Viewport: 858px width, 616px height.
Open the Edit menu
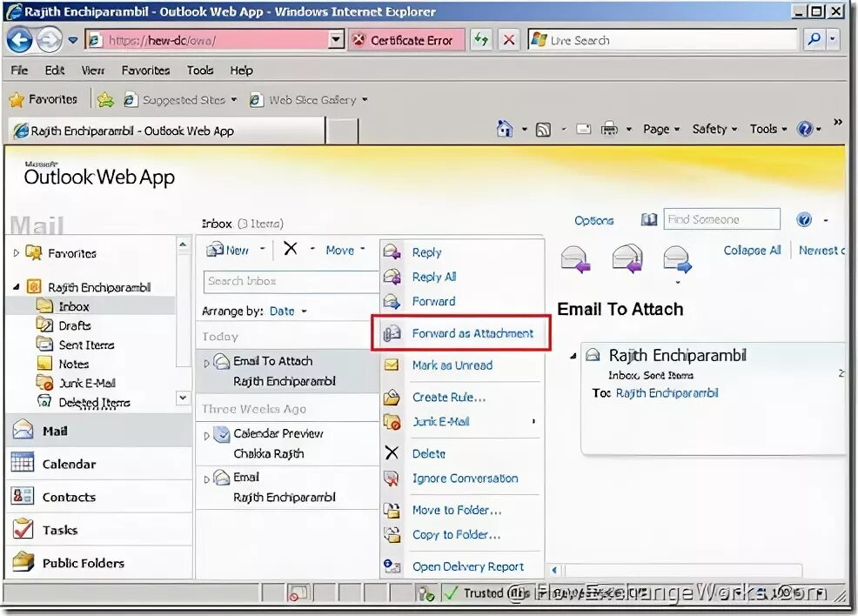pos(54,70)
